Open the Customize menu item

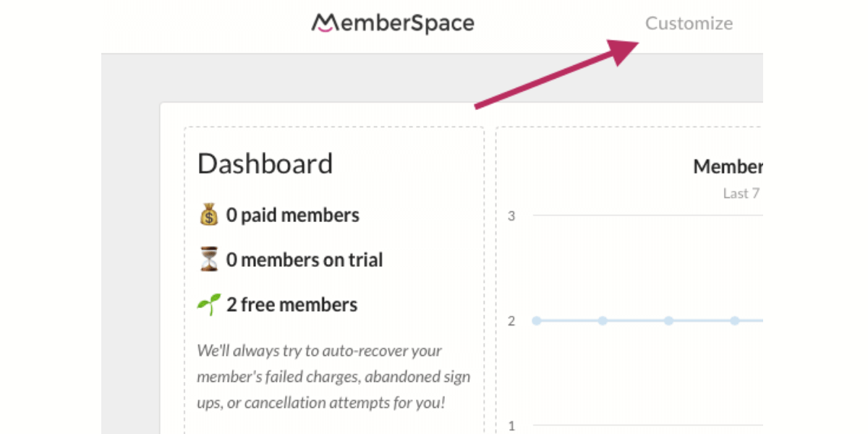pyautogui.click(x=689, y=23)
